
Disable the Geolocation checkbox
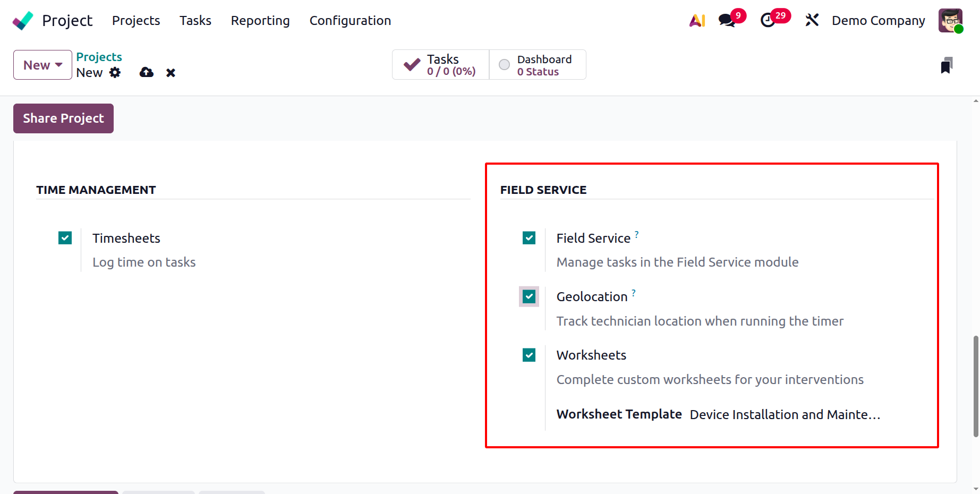(529, 296)
